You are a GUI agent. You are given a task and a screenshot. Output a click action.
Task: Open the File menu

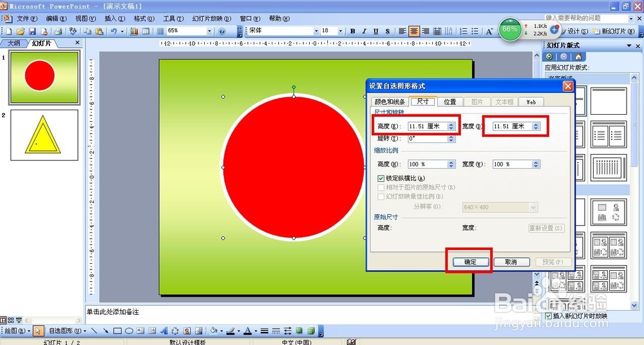(26, 19)
